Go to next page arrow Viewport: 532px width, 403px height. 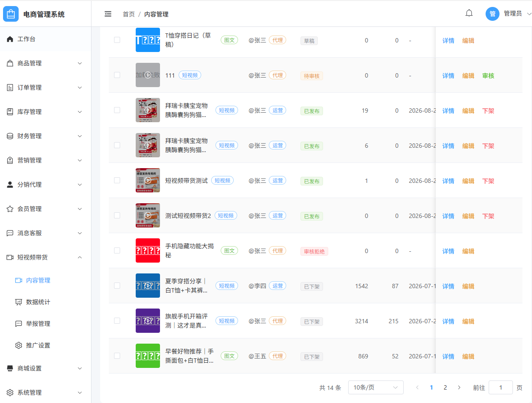[x=459, y=387]
